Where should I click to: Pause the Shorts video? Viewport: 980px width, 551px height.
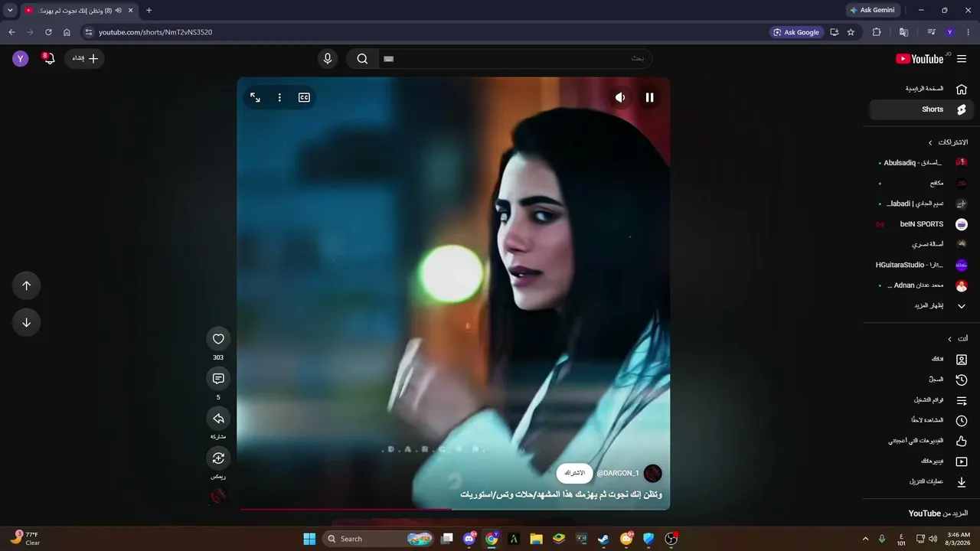[649, 97]
